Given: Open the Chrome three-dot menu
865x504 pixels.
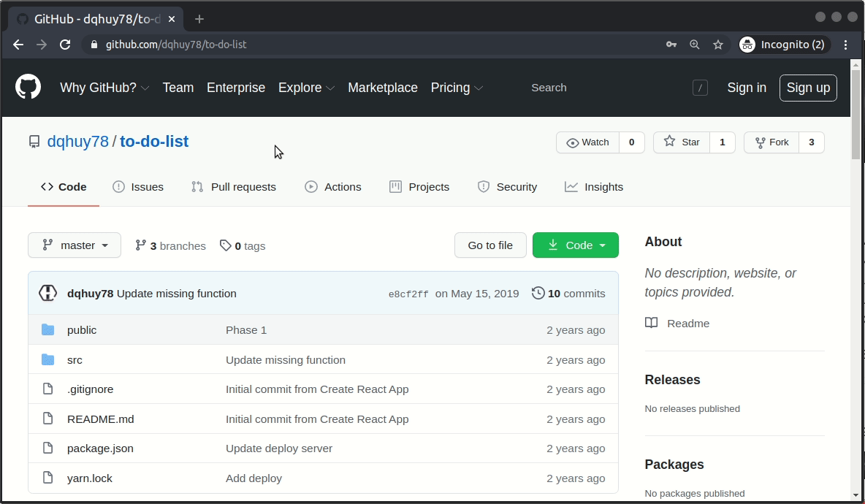Looking at the screenshot, I should [x=846, y=45].
